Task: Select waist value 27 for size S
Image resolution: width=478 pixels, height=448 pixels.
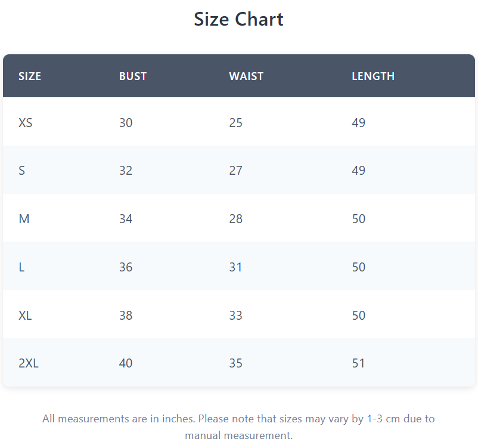Action: click(x=235, y=170)
